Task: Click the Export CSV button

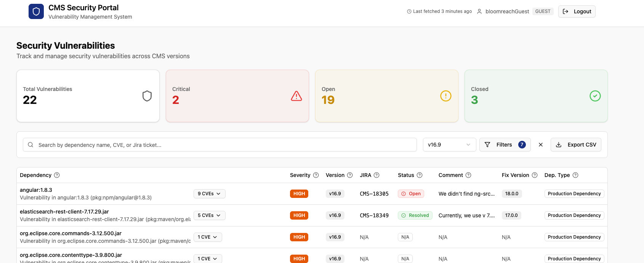Action: pyautogui.click(x=576, y=145)
